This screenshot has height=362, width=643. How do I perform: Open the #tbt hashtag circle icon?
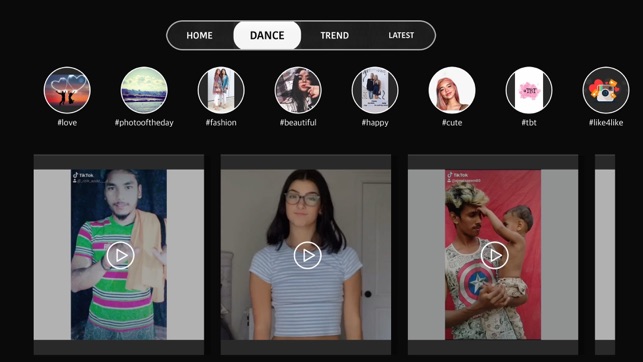coord(529,90)
